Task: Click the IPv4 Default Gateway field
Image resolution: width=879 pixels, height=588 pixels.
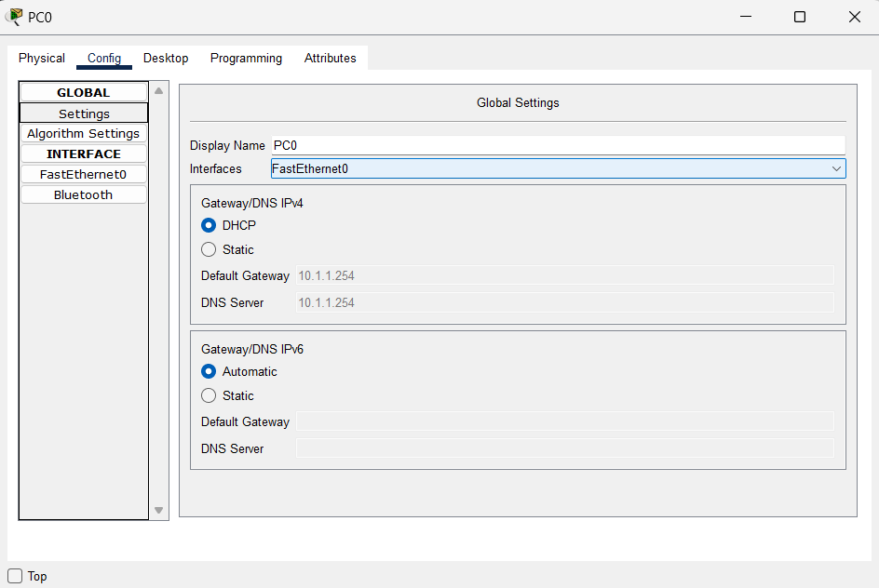Action: (x=565, y=275)
